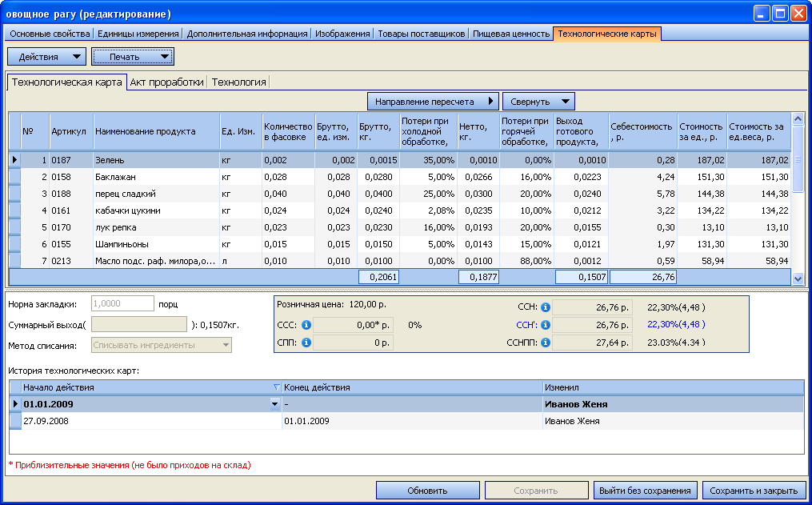
Task: Click the info icon beside ССНПП
Action: [546, 343]
